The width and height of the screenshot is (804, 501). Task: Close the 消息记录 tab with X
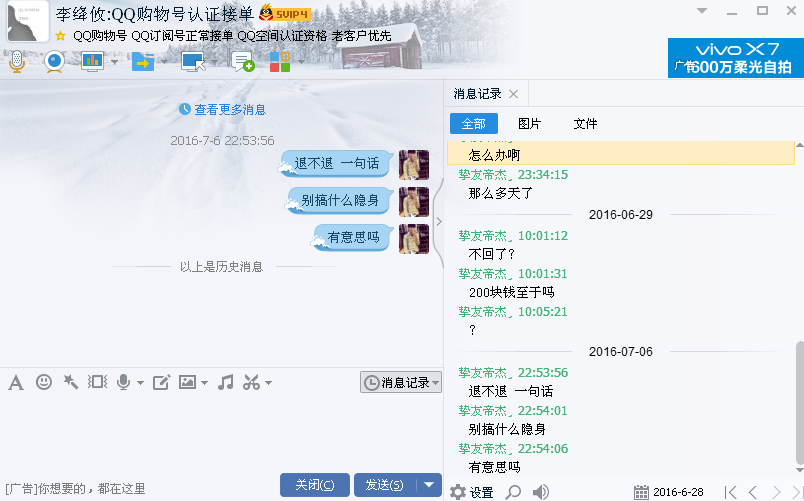tap(513, 94)
